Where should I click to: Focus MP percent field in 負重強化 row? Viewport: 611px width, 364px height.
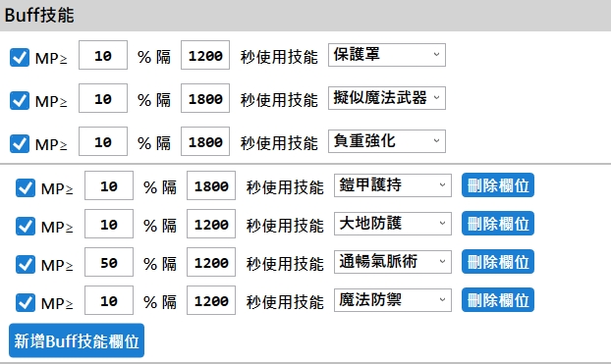pyautogui.click(x=103, y=141)
